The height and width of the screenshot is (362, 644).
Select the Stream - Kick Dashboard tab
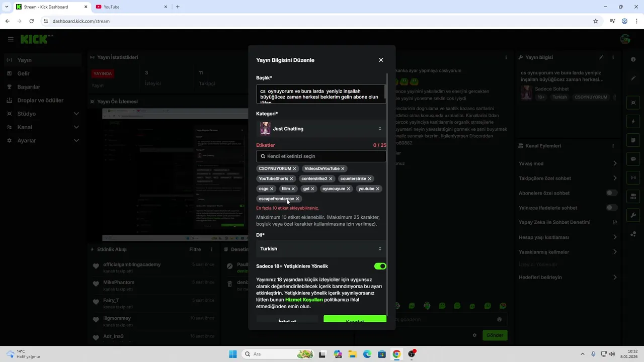point(51,7)
